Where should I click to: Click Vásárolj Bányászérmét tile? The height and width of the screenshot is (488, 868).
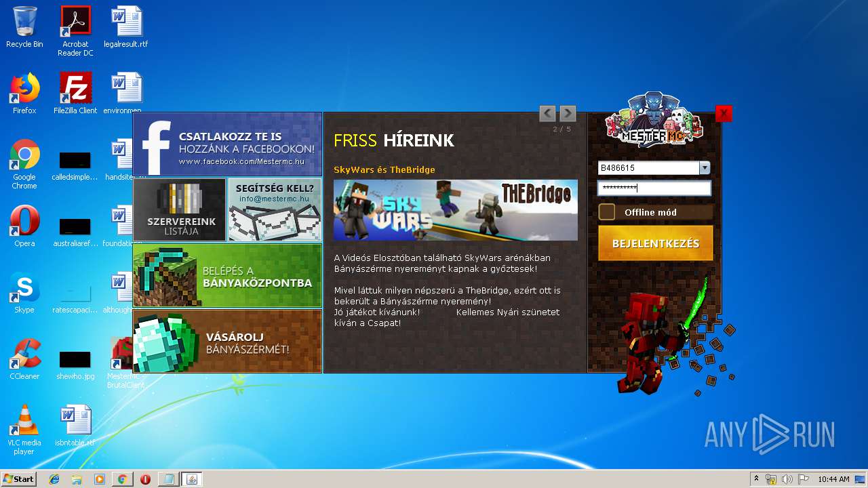pyautogui.click(x=227, y=341)
